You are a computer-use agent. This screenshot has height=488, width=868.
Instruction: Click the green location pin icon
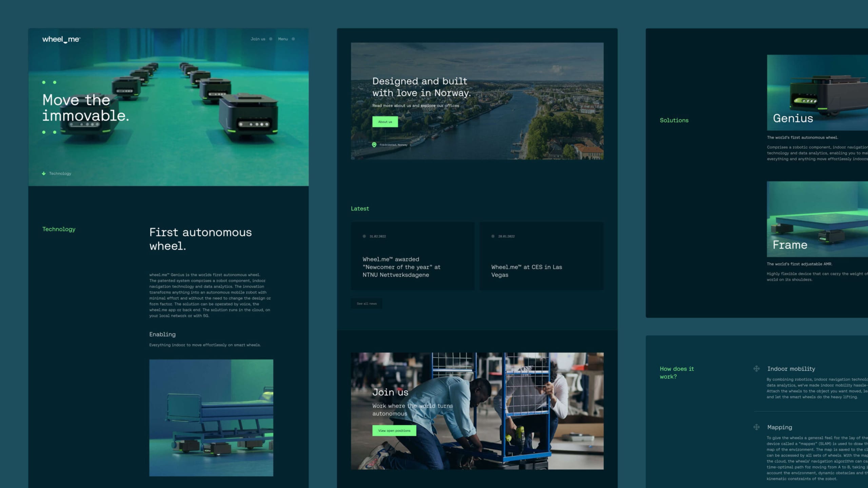click(374, 145)
